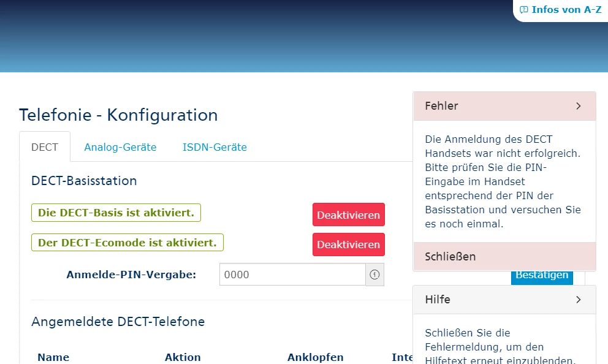Screen dimensions: 608x364
Task: Select the ISDN-Geräte tab
Action: tap(215, 147)
